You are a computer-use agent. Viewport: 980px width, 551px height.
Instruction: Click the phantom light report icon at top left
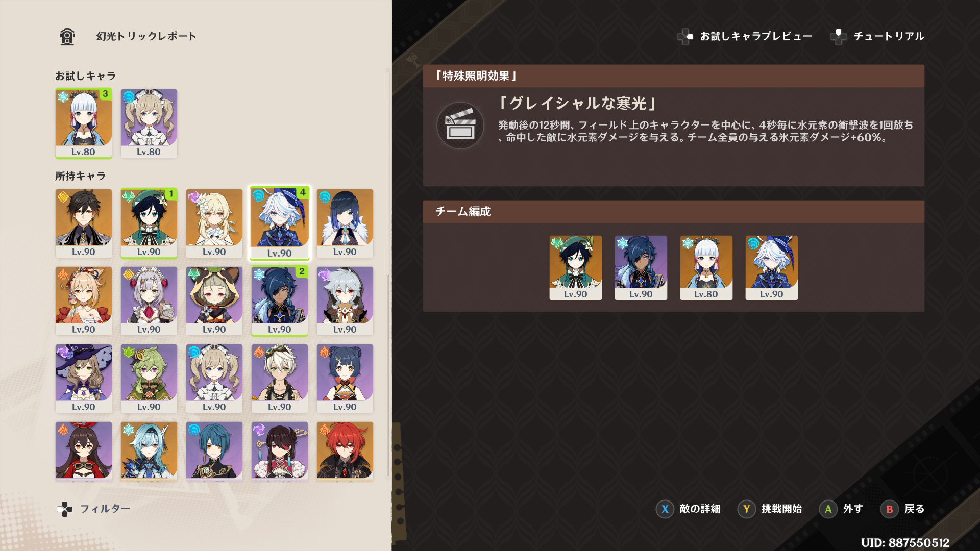(67, 36)
